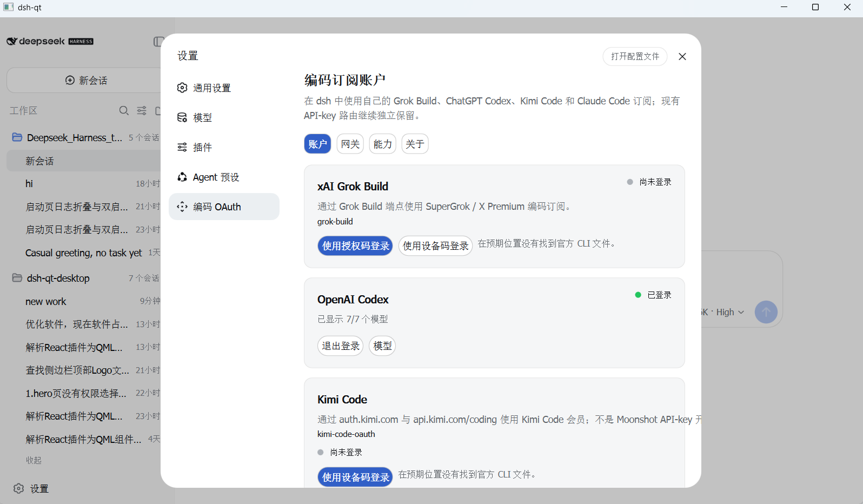Click the deepseek harness logo
The image size is (863, 504).
click(x=50, y=42)
